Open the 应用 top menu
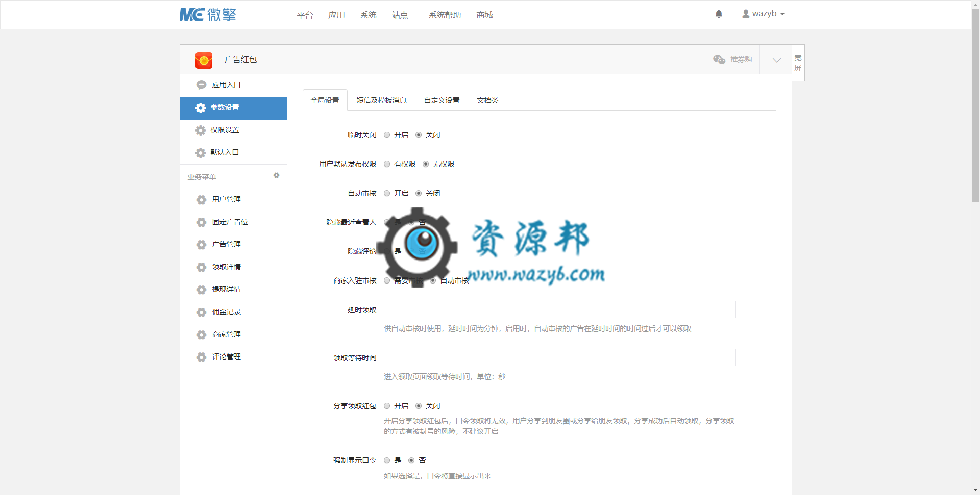Image resolution: width=980 pixels, height=495 pixels. (337, 15)
